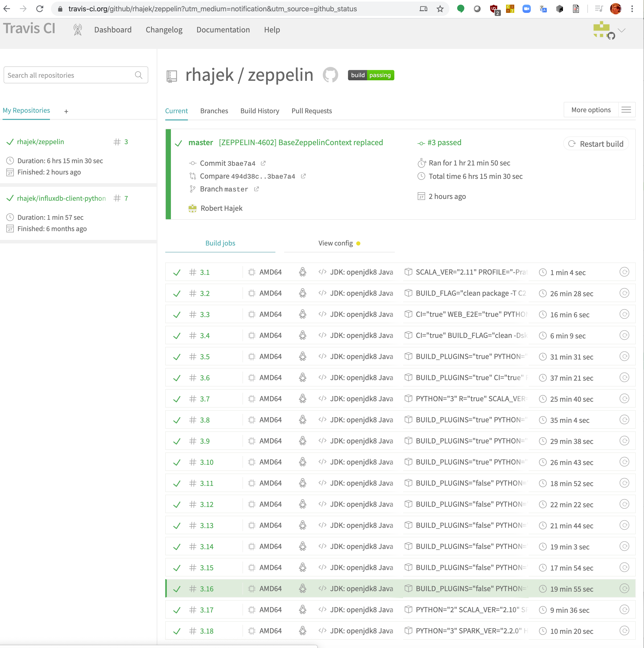Open build #7 link for influxdb-client-python
The height and width of the screenshot is (648, 644).
(x=126, y=199)
